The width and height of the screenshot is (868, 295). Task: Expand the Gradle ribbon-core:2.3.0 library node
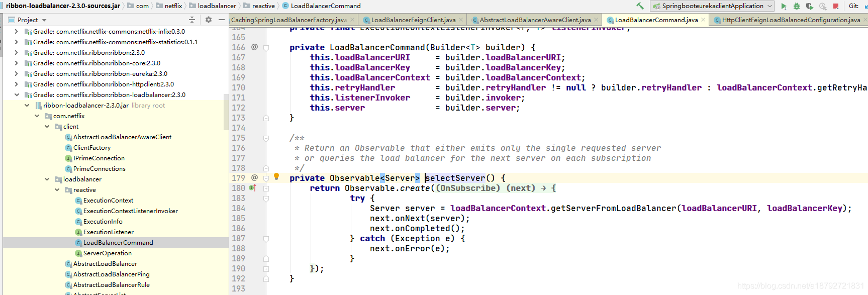click(17, 63)
